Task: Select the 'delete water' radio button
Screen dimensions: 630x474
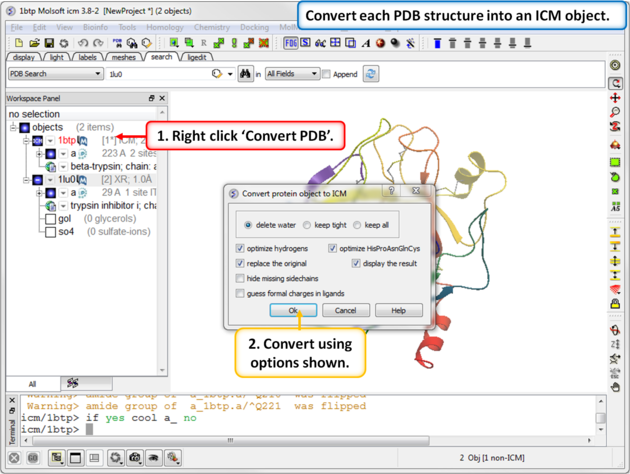Action: pyautogui.click(x=248, y=225)
